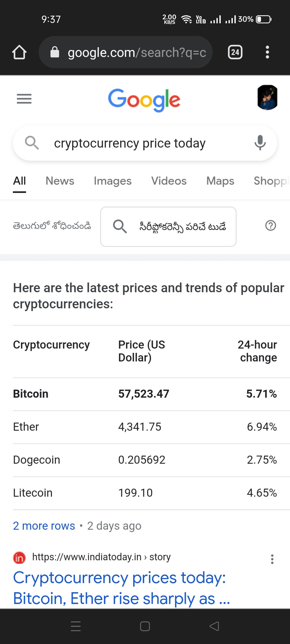Tap the Google logo
The width and height of the screenshot is (290, 644).
click(x=144, y=100)
